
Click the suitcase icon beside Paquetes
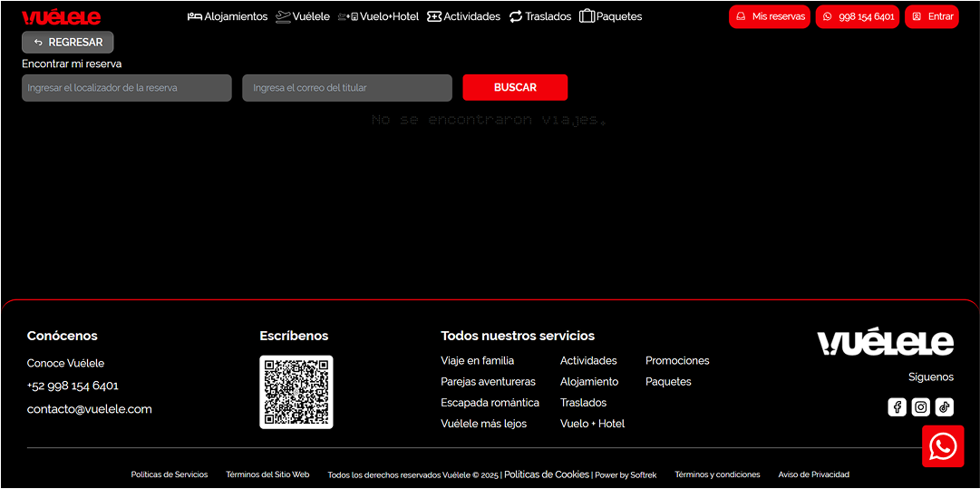pyautogui.click(x=587, y=17)
